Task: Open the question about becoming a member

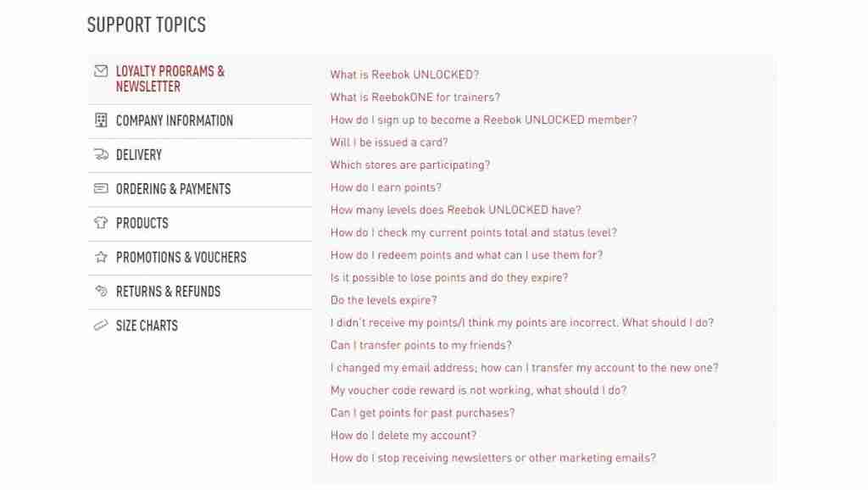Action: (482, 120)
